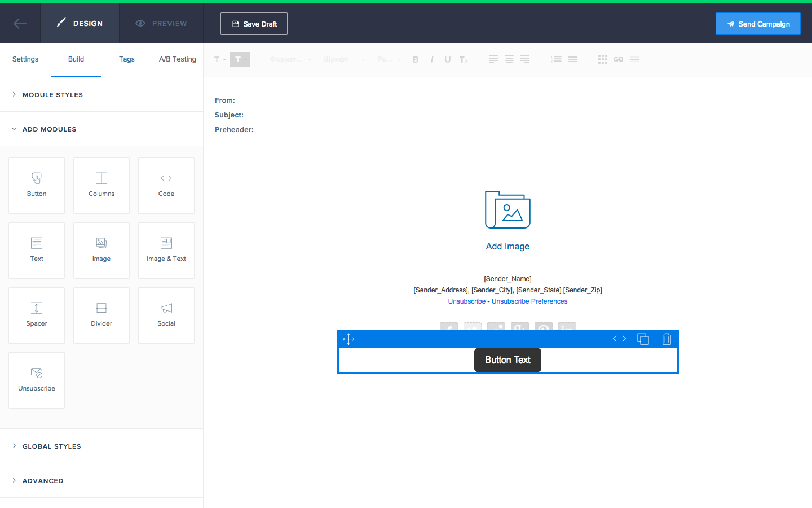The height and width of the screenshot is (508, 812).
Task: Apply bold formatting
Action: 416,59
